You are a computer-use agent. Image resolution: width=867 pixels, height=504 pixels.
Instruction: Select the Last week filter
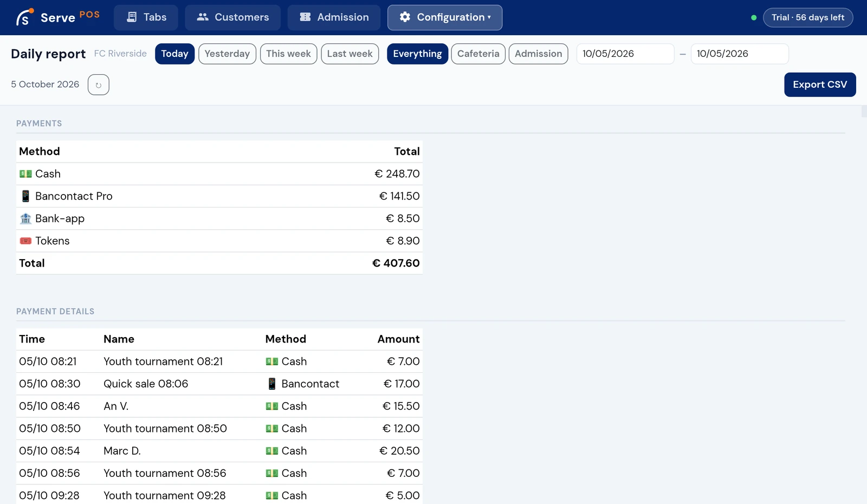(x=350, y=54)
